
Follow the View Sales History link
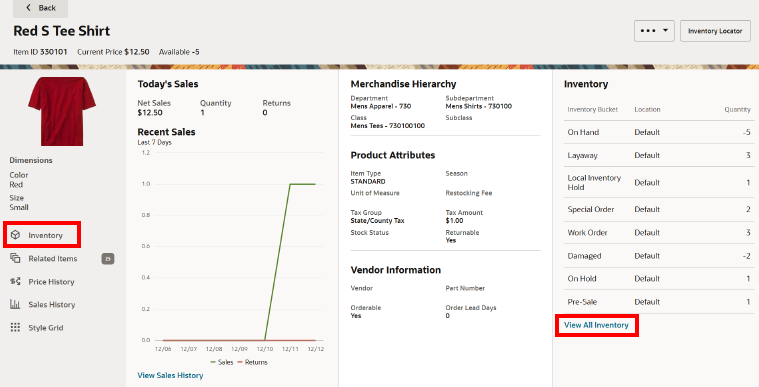click(170, 375)
